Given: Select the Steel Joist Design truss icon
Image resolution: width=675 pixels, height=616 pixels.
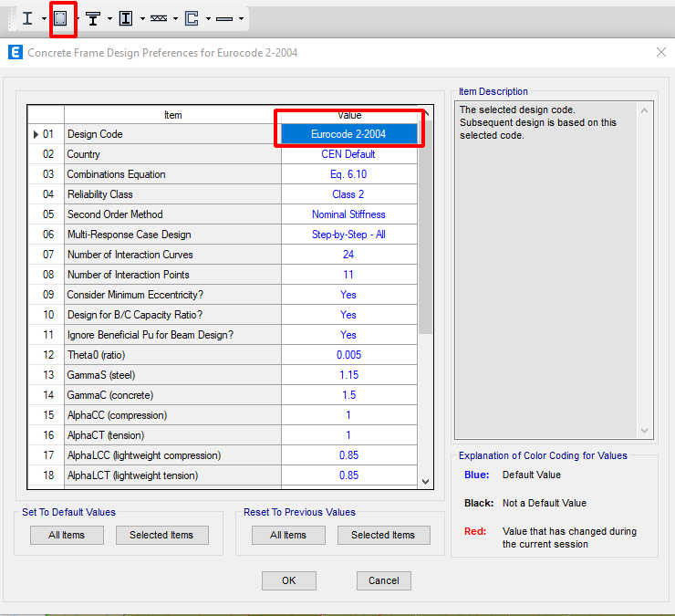Looking at the screenshot, I should pos(159,17).
